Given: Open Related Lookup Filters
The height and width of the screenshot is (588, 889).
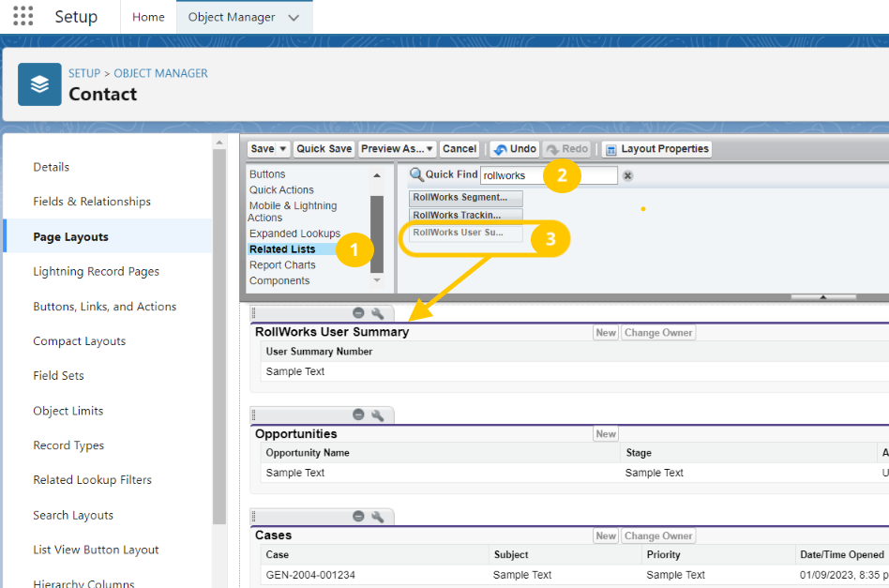Looking at the screenshot, I should (x=93, y=480).
